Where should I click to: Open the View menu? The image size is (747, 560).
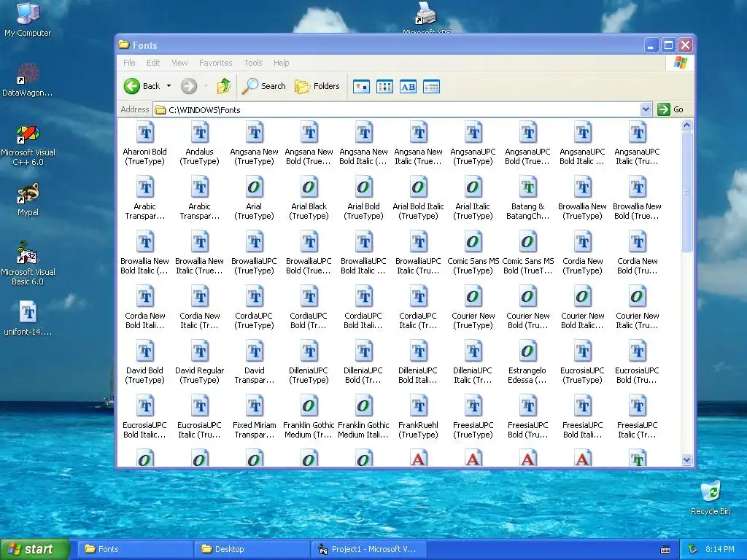(x=179, y=63)
